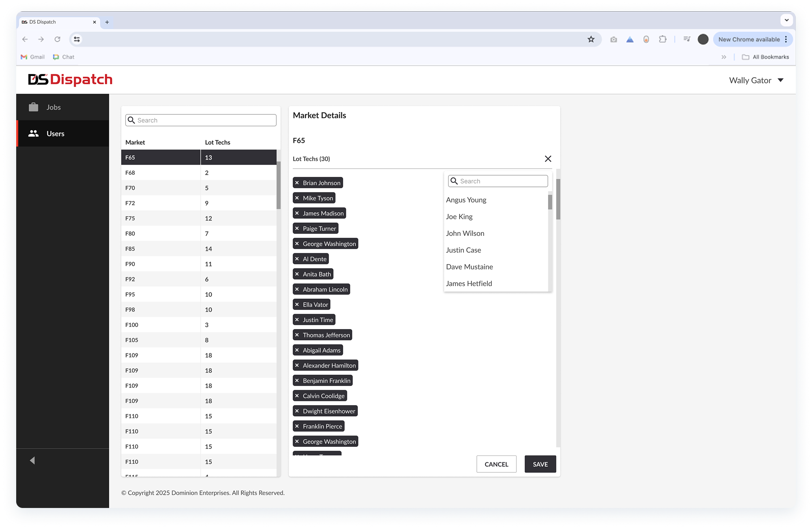The image size is (812, 529).
Task: Delete the Paige Turner chip
Action: [297, 229]
